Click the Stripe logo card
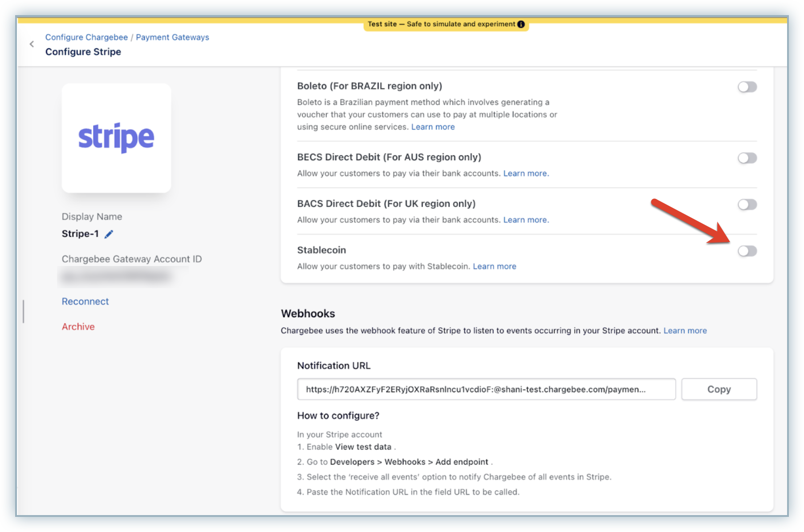 pos(116,138)
